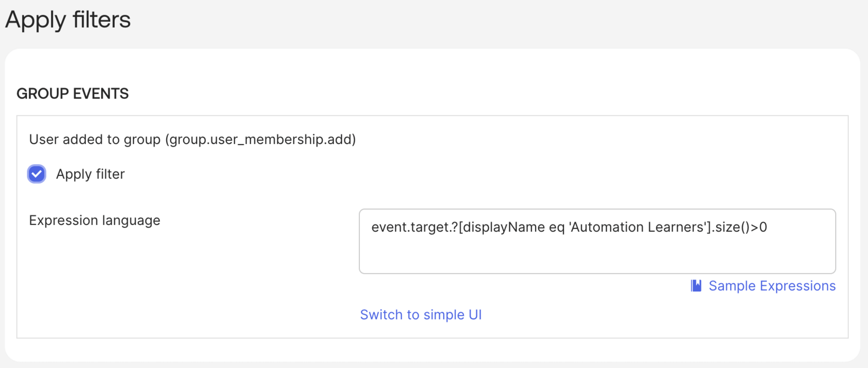Click the 'Apply filter' checkbox label
The image size is (868, 368).
click(91, 174)
